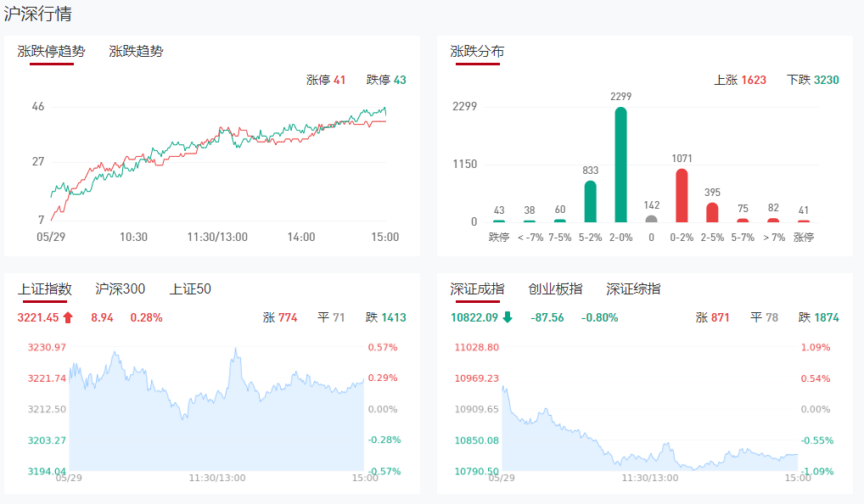Click the red 0-2% bar labeled 1071
The height and width of the screenshot is (504, 864).
click(x=682, y=195)
